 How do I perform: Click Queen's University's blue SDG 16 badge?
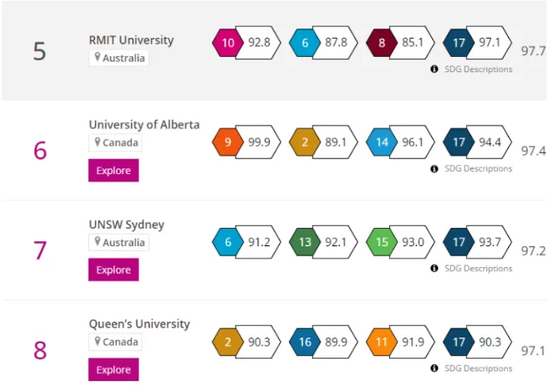pyautogui.click(x=304, y=341)
